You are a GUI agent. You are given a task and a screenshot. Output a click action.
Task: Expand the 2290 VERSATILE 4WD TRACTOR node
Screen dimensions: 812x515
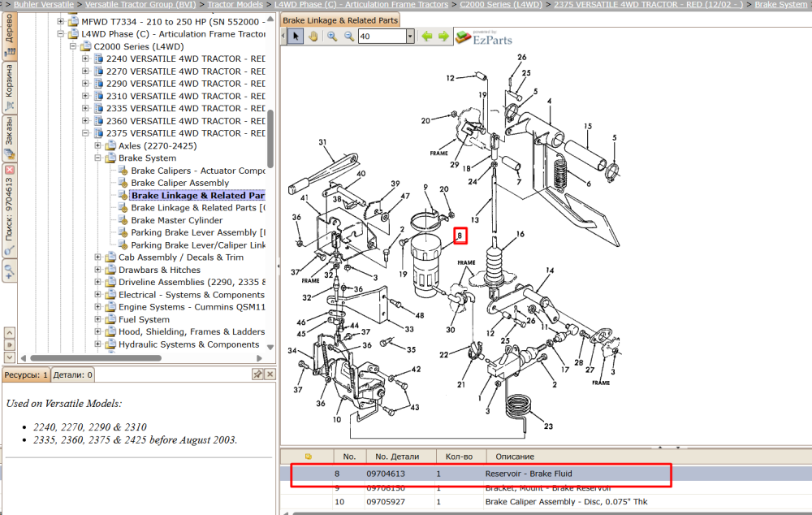tap(85, 84)
